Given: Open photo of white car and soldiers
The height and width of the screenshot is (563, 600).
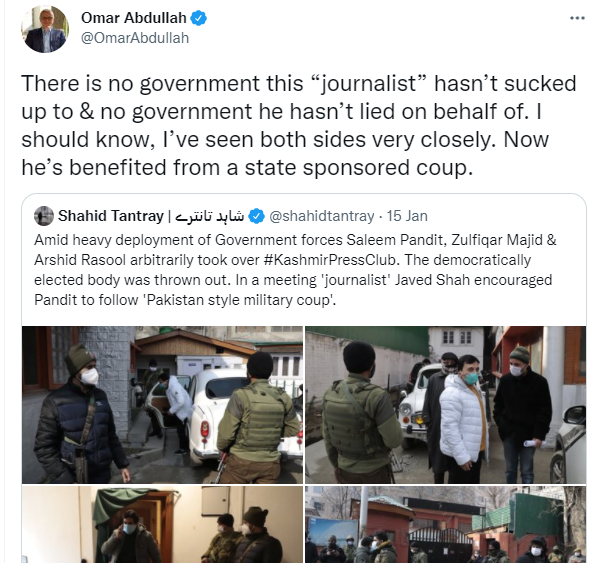Looking at the screenshot, I should pyautogui.click(x=162, y=405).
